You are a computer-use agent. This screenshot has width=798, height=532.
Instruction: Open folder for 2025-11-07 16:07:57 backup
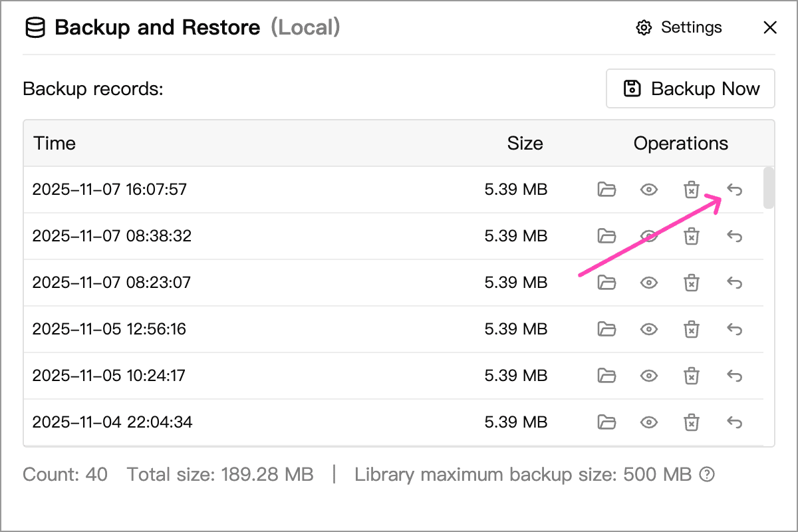[x=606, y=190]
